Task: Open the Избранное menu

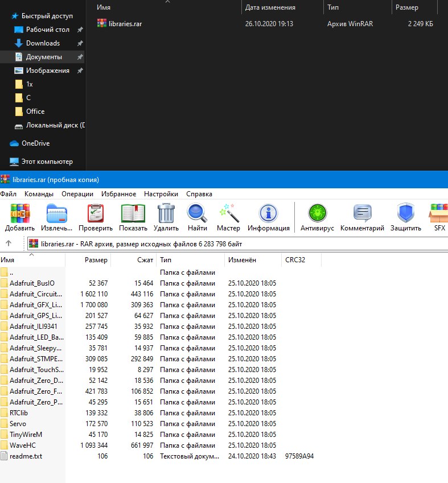Action: click(119, 194)
